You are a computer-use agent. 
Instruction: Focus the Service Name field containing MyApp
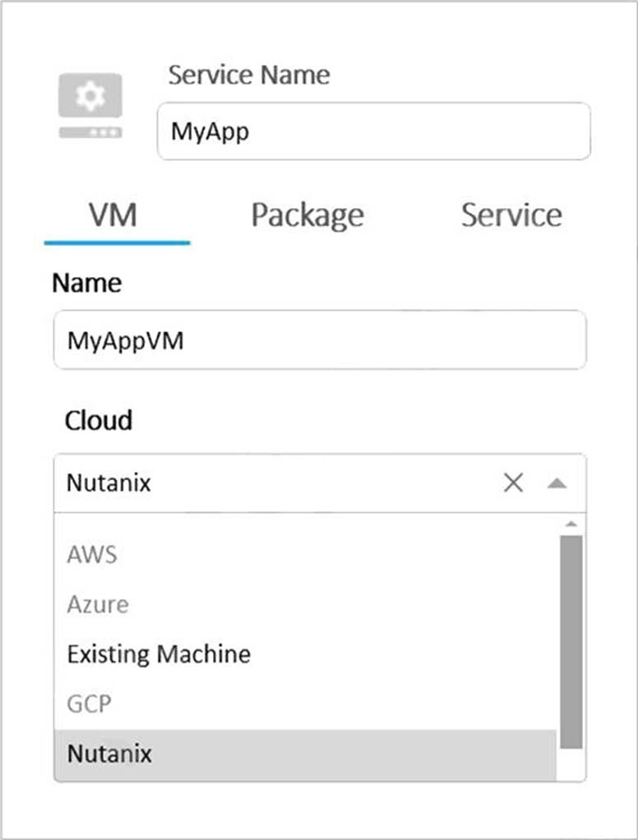pos(373,132)
